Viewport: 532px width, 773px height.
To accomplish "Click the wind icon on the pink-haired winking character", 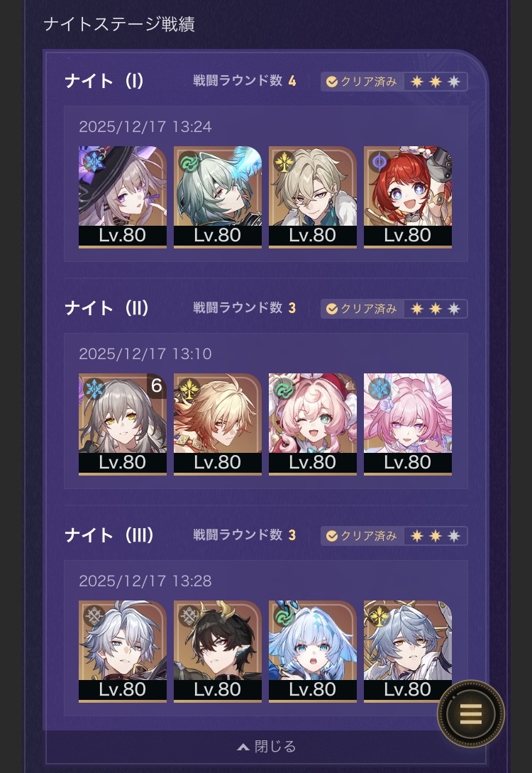I will tap(283, 388).
